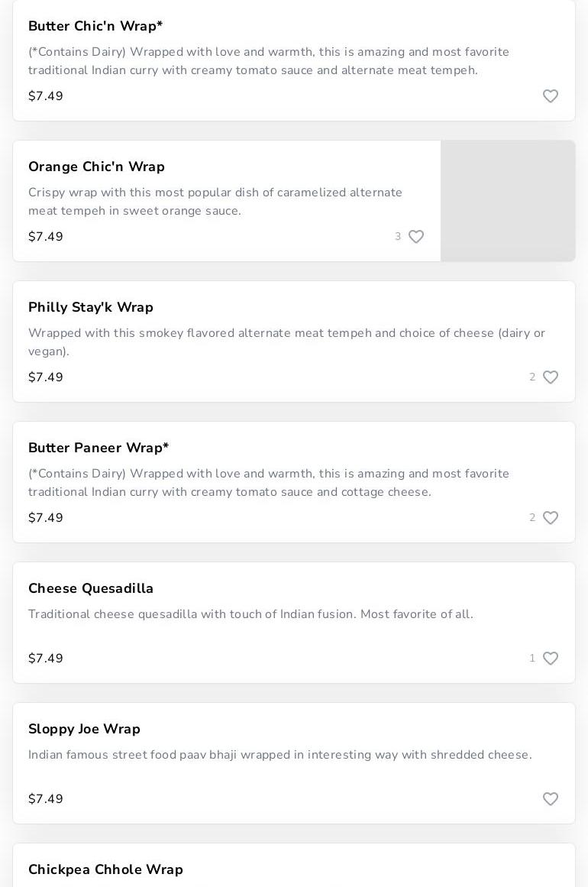Choose Butter Paneer Wrap title
The image size is (588, 887).
click(99, 448)
